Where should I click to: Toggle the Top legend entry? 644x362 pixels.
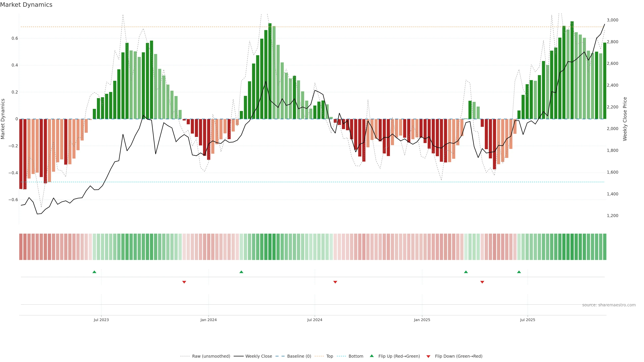[x=330, y=356]
